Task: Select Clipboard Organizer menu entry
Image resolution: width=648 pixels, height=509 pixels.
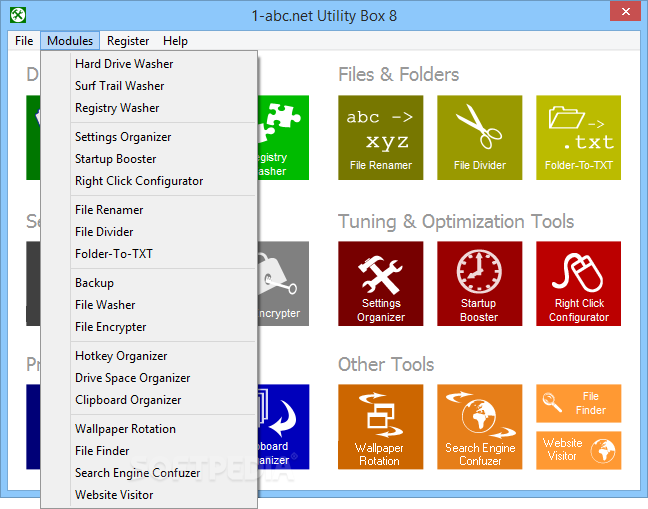Action: pyautogui.click(x=149, y=400)
